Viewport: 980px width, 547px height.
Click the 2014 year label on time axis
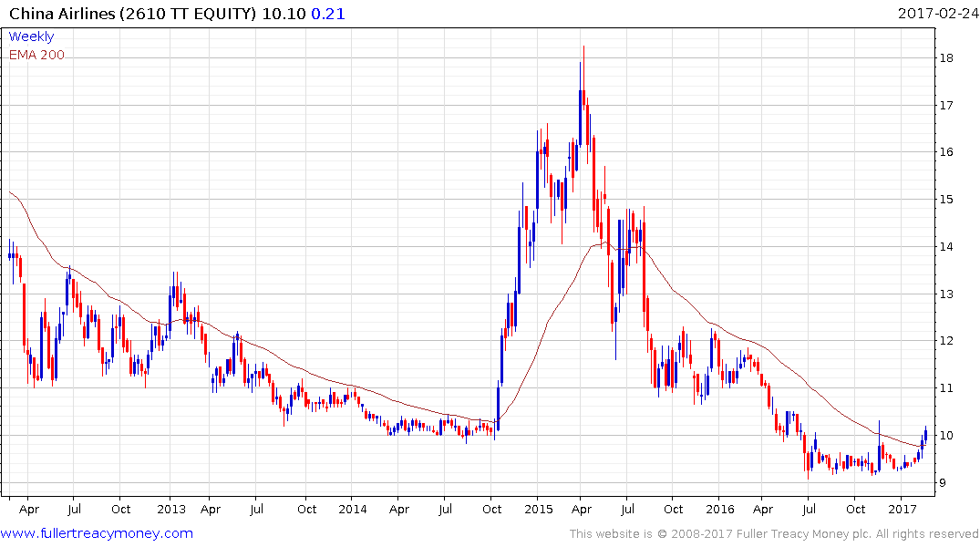click(353, 509)
